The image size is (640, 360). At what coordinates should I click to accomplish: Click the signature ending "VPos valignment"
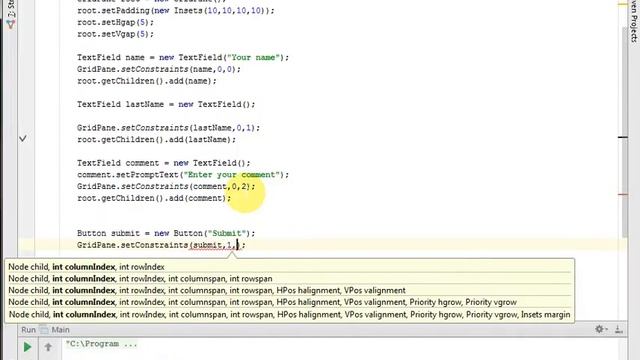click(x=207, y=290)
